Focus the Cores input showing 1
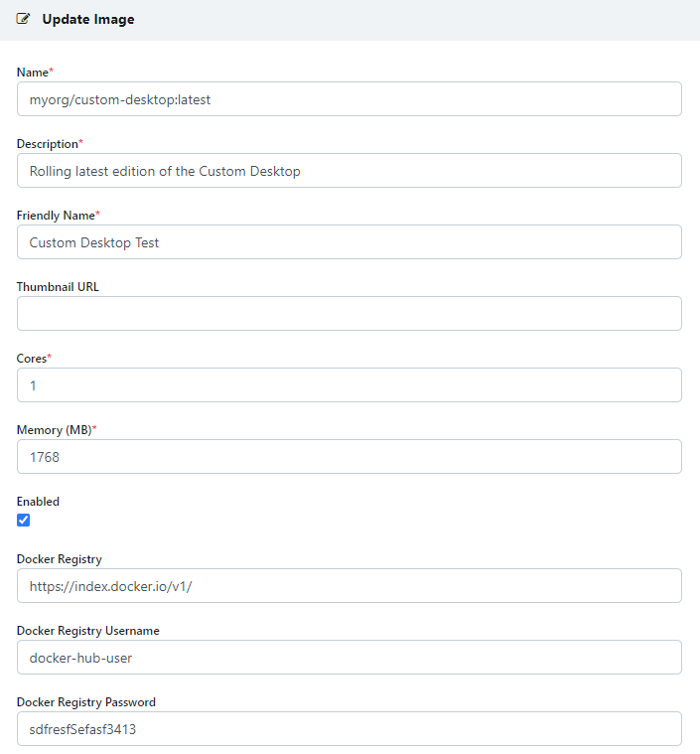Screen dimensions: 700x754 (349, 385)
